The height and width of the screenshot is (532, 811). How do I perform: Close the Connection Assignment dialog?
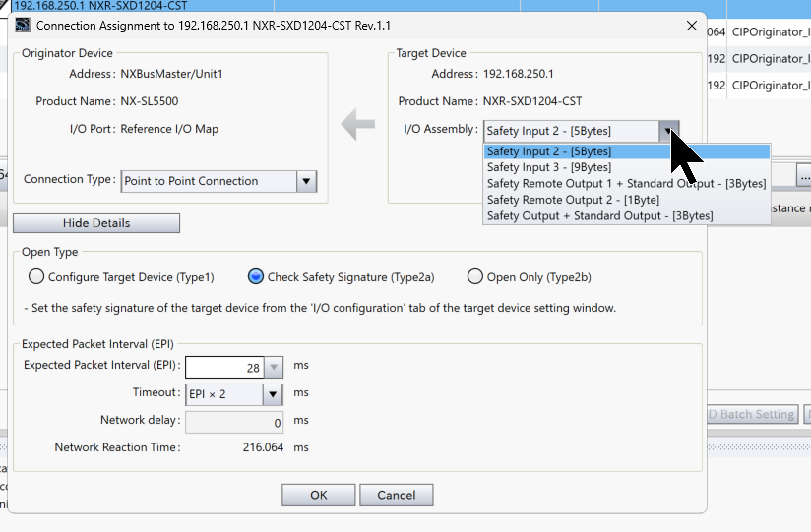[x=692, y=26]
